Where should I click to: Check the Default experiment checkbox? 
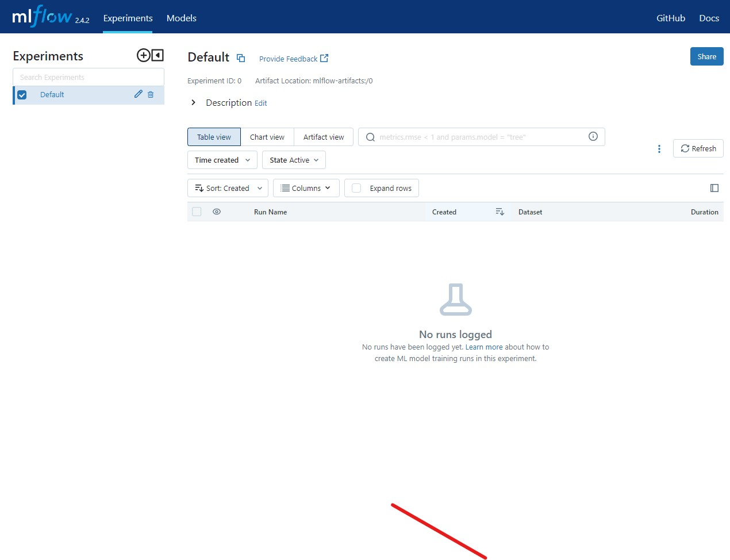[22, 94]
